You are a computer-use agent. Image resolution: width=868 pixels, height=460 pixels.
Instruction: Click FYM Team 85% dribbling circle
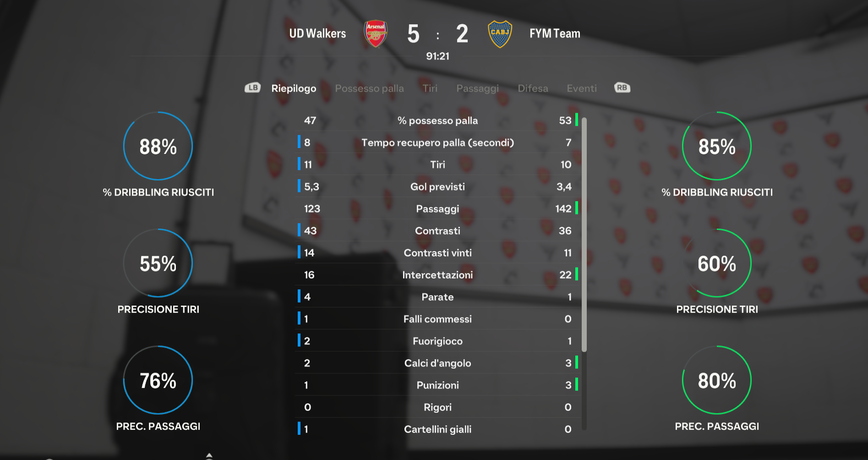click(x=717, y=146)
